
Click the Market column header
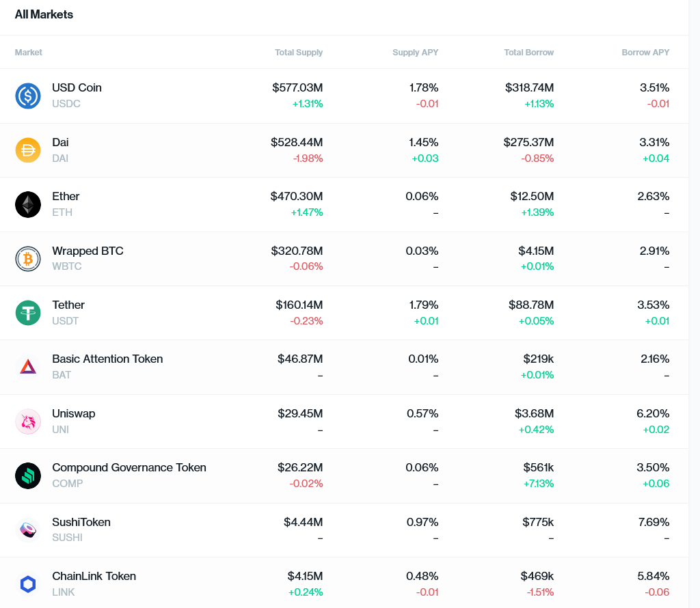coord(29,52)
